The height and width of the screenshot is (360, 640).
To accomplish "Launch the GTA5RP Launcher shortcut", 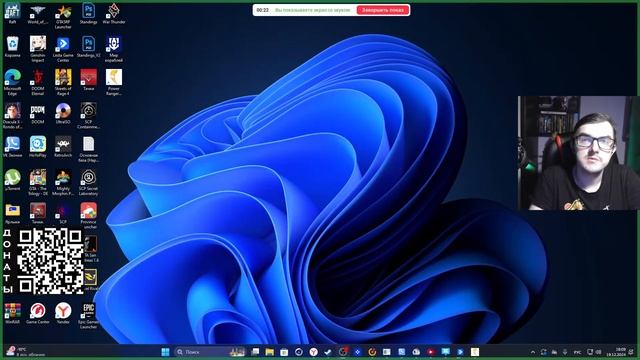I will tap(63, 16).
